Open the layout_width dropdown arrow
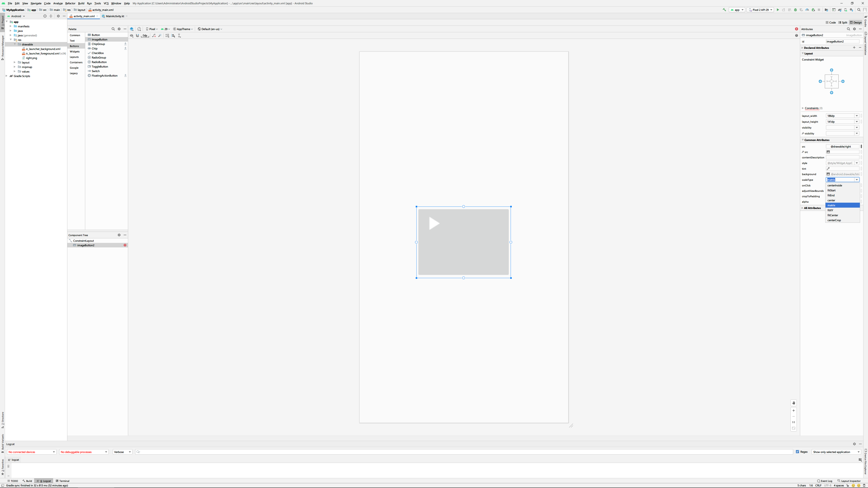 click(856, 116)
